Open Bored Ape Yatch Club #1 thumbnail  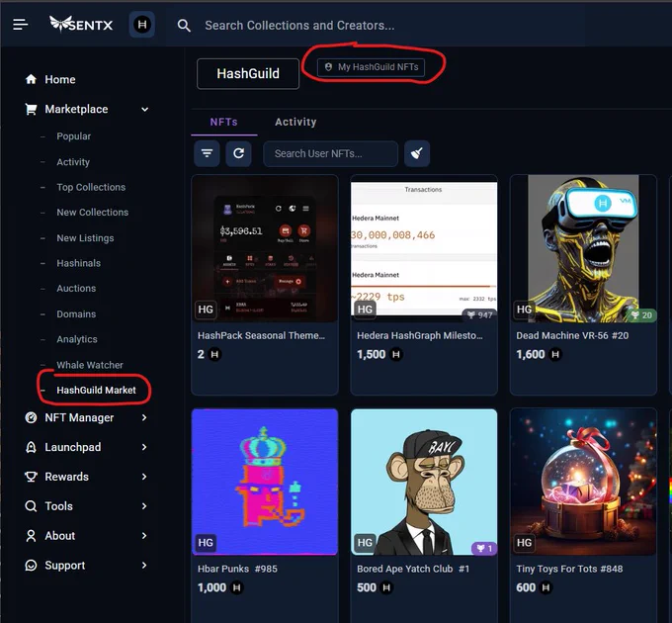424,482
